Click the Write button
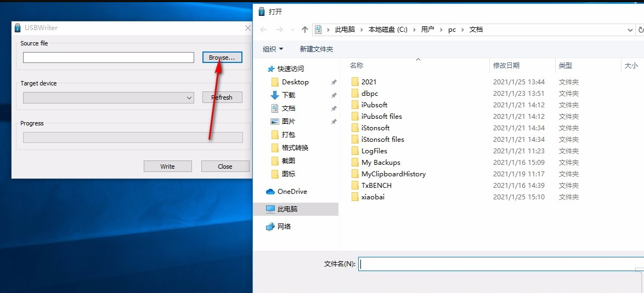 point(167,166)
